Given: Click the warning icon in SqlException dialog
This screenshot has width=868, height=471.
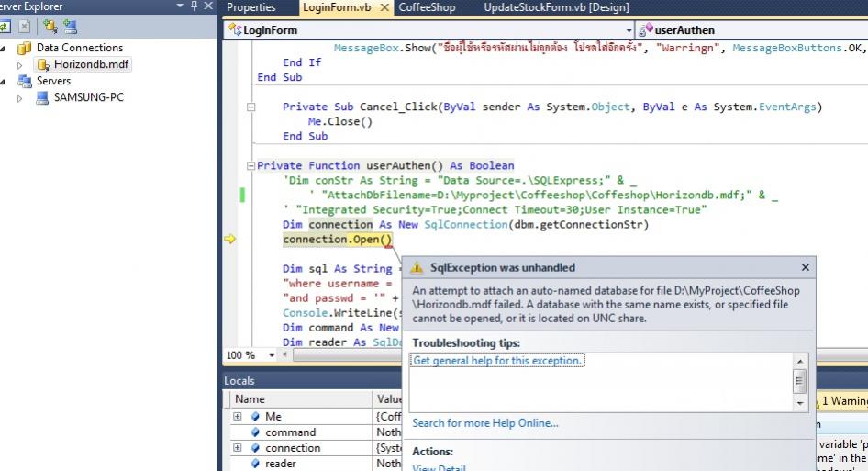Looking at the screenshot, I should 417,268.
